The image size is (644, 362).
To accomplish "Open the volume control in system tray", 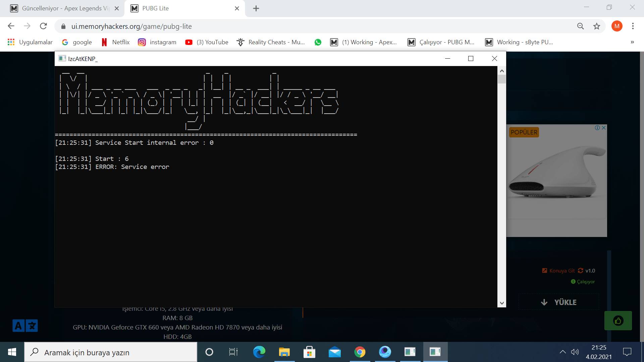I will (x=575, y=352).
